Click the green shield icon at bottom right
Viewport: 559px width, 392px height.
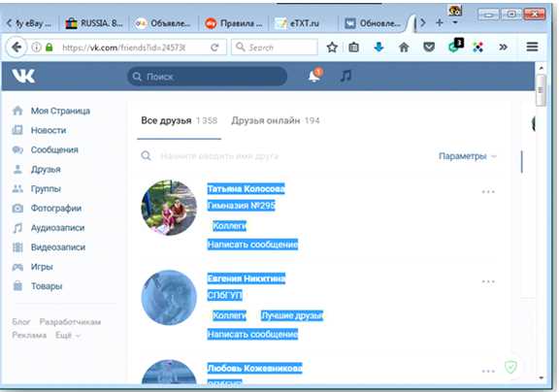pyautogui.click(x=510, y=367)
